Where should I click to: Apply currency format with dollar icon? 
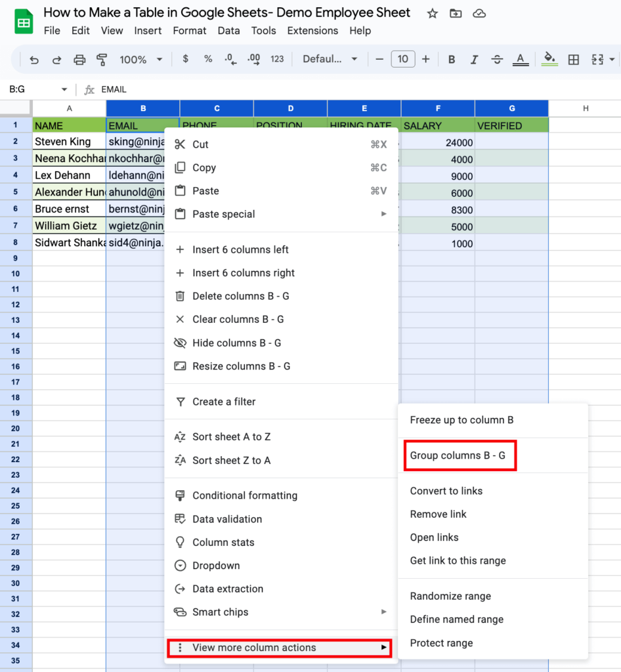tap(185, 58)
